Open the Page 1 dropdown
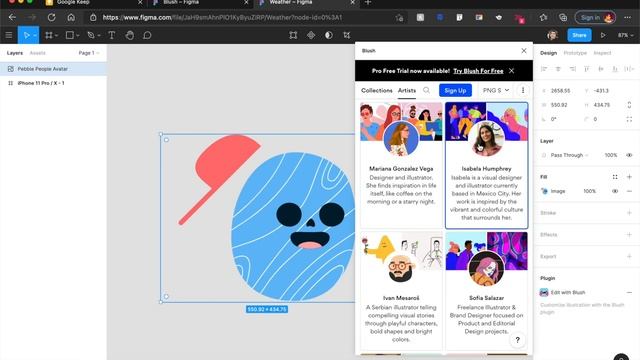The width and height of the screenshot is (640, 360). pyautogui.click(x=89, y=53)
